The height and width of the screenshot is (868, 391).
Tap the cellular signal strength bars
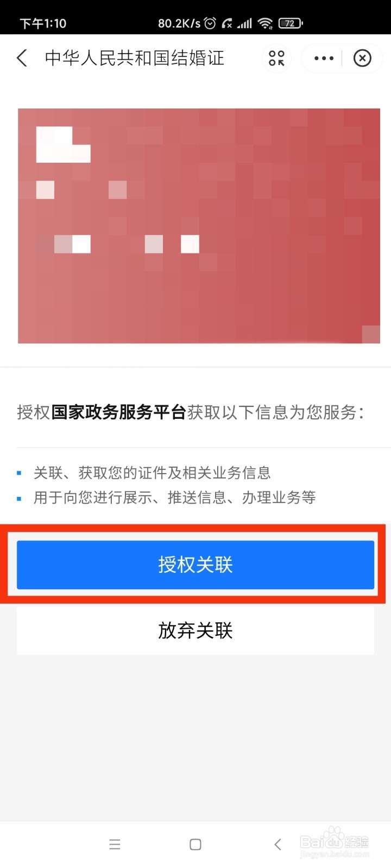pos(244,23)
